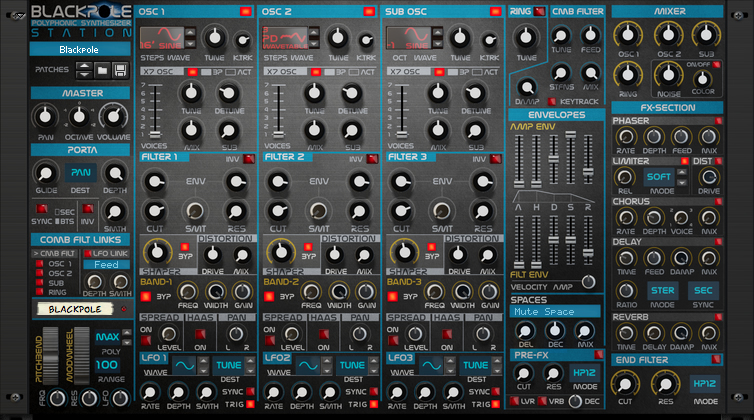
Task: Enable the Phaser effect LED
Action: tap(718, 121)
